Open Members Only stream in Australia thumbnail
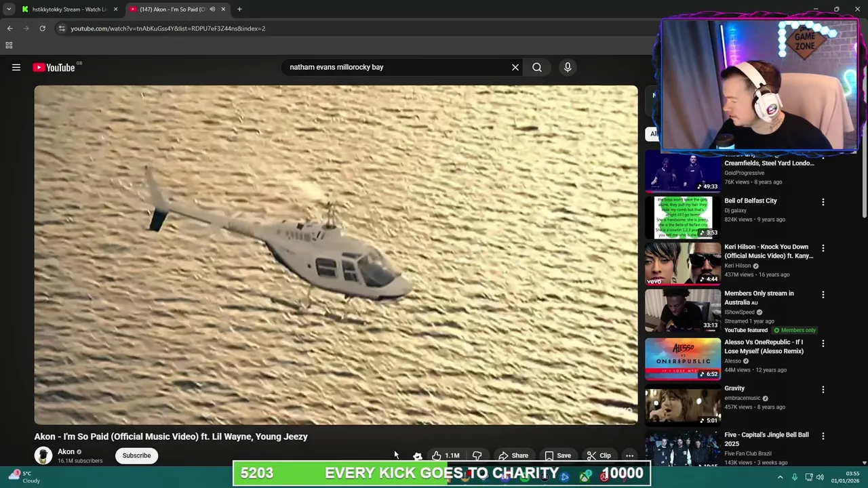The width and height of the screenshot is (868, 488). click(683, 310)
